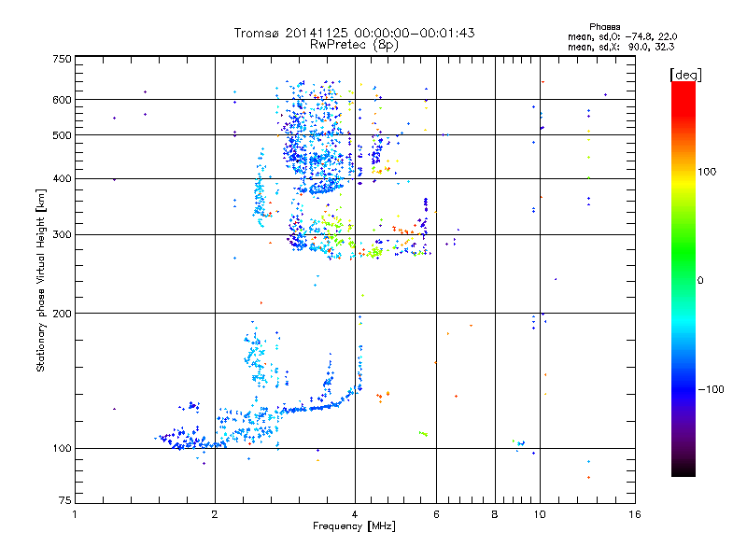Click the black bottom of the phase colorbar
Image resolution: width=747 pixels, height=560 pixels.
(x=684, y=469)
